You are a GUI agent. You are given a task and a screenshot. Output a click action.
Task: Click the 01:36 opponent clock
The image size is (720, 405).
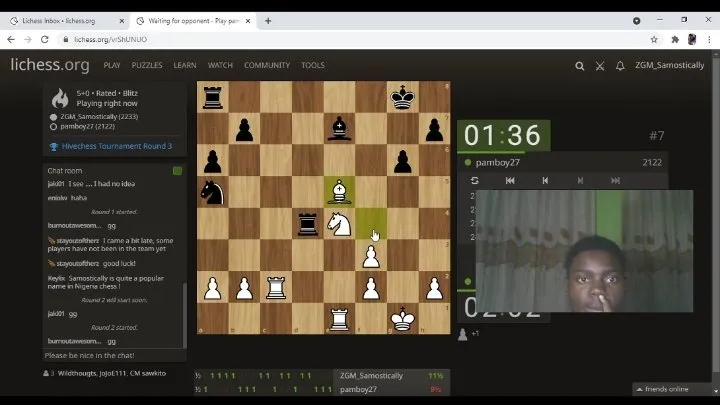point(503,135)
